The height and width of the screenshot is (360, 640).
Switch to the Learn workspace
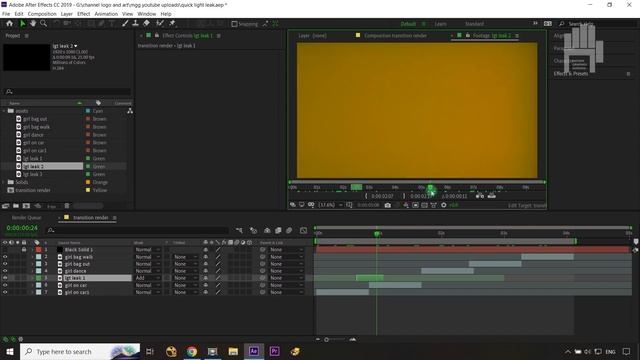(440, 24)
